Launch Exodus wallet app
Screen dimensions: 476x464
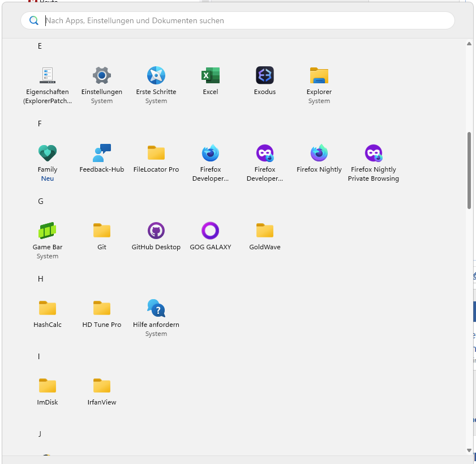click(x=265, y=81)
